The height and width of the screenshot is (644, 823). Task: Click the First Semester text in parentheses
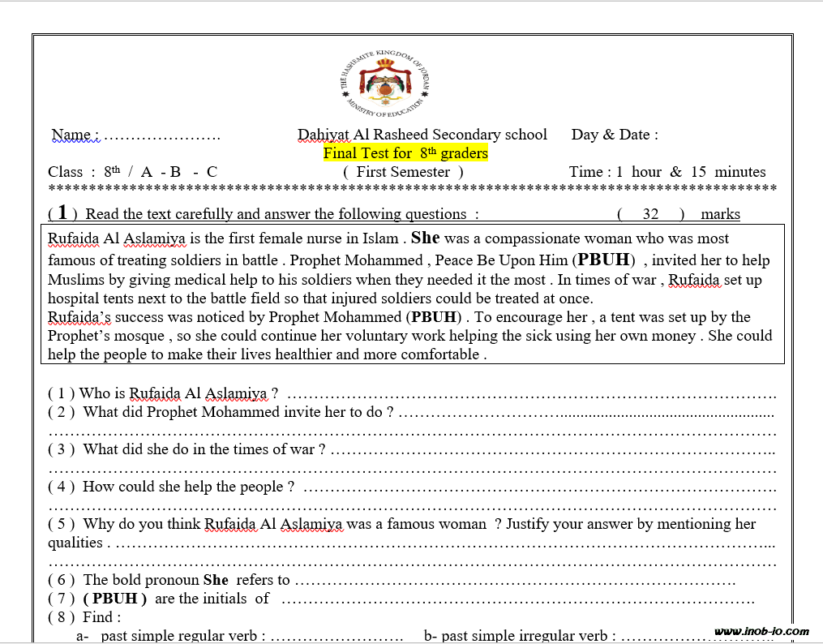(x=403, y=172)
